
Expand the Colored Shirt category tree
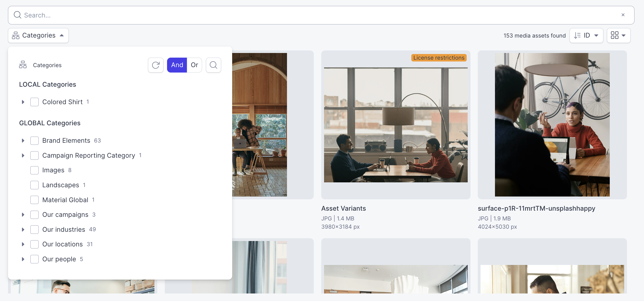tap(23, 102)
